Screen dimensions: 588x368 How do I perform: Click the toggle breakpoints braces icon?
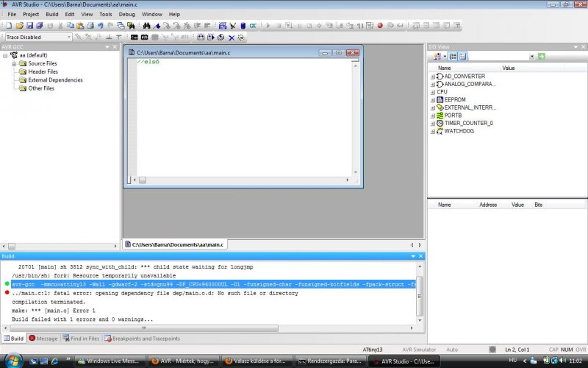point(360,26)
